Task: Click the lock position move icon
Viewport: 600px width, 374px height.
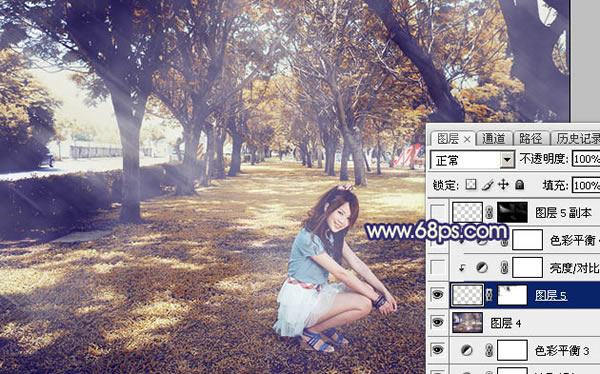Action: tap(503, 185)
